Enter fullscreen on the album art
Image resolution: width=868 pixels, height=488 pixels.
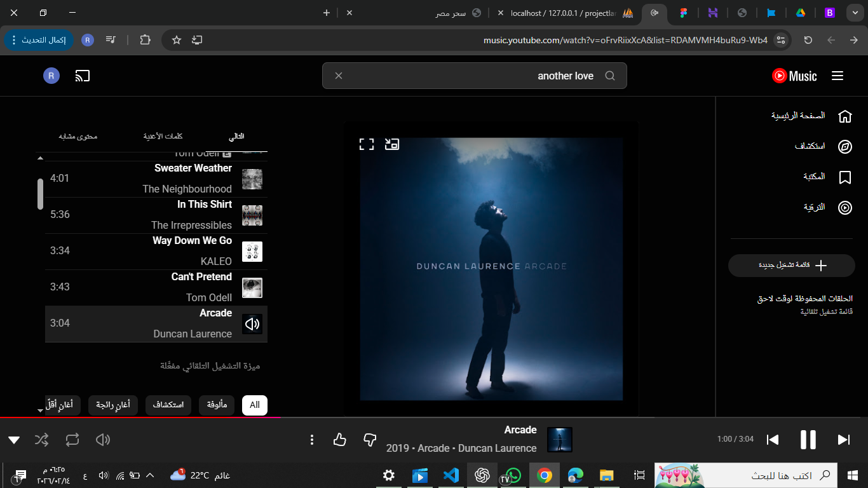coord(367,144)
